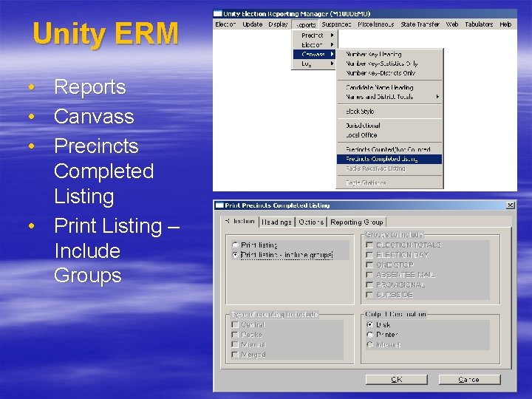Open the Election menu in menu bar
Screen dimensions: 532x399
click(225, 24)
